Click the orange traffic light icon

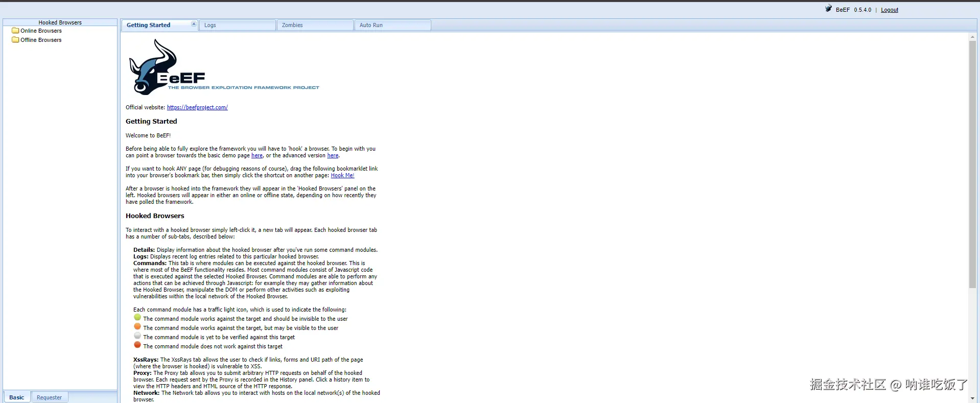click(137, 326)
